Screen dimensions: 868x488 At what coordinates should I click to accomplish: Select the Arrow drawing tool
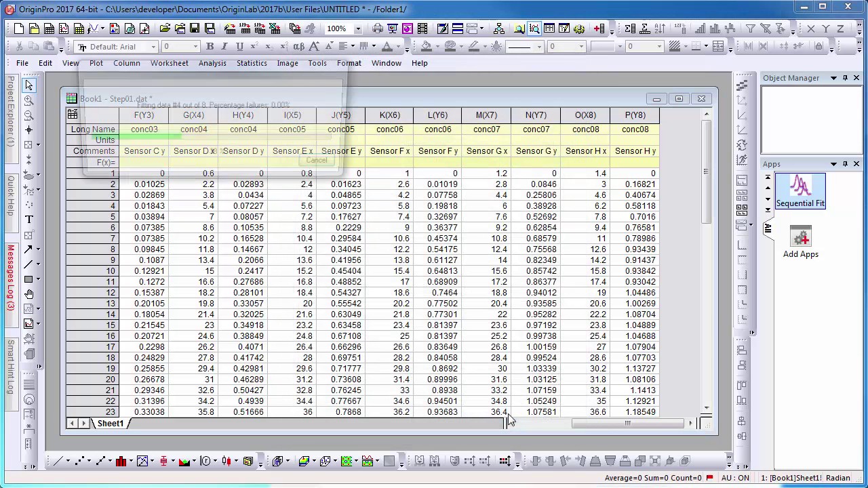point(28,249)
